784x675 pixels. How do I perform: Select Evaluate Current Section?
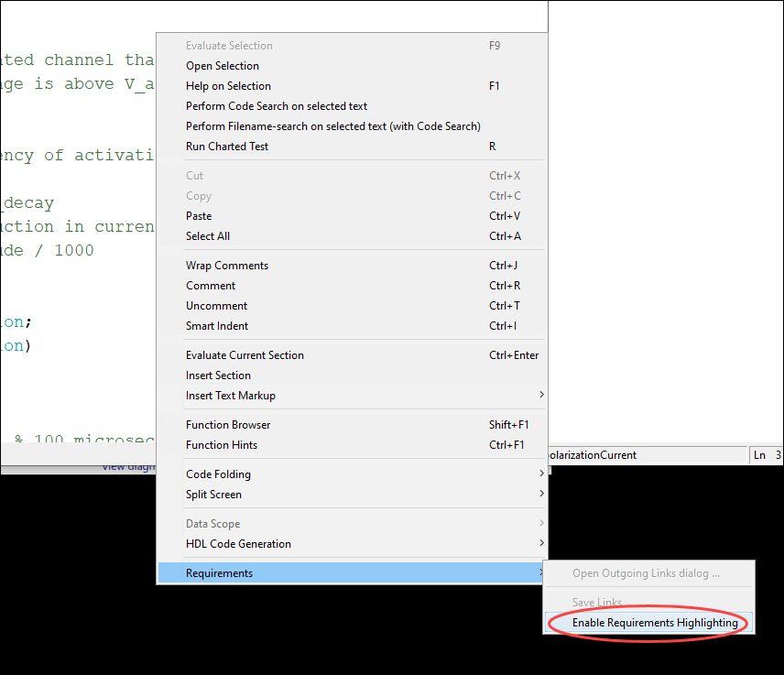(x=245, y=355)
